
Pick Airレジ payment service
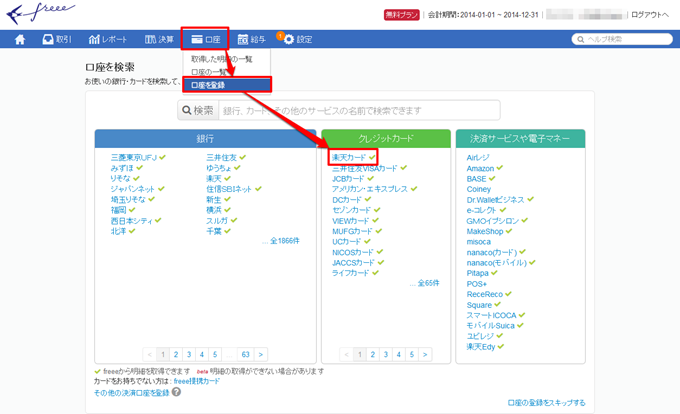(478, 157)
